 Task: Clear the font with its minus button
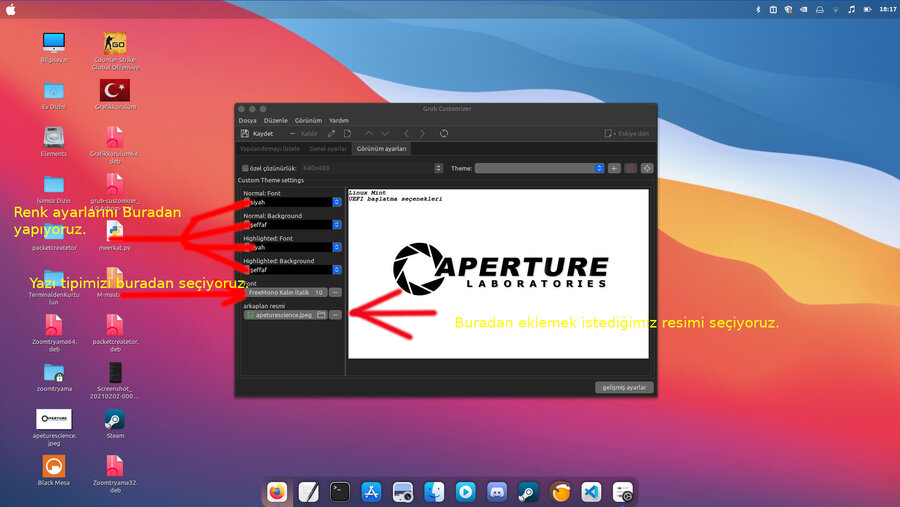coord(335,292)
